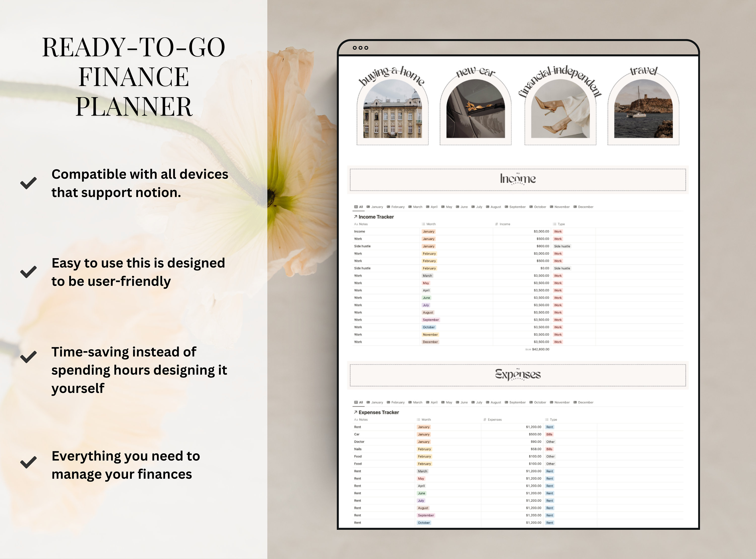Click the 'Car' expense row
The width and height of the screenshot is (756, 559).
click(518, 434)
